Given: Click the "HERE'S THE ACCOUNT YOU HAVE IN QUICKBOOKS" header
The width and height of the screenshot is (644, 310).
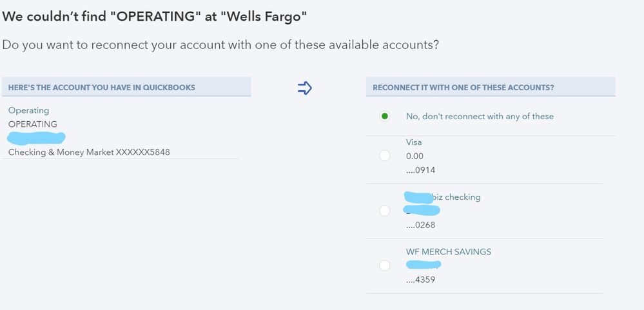Looking at the screenshot, I should [x=102, y=88].
